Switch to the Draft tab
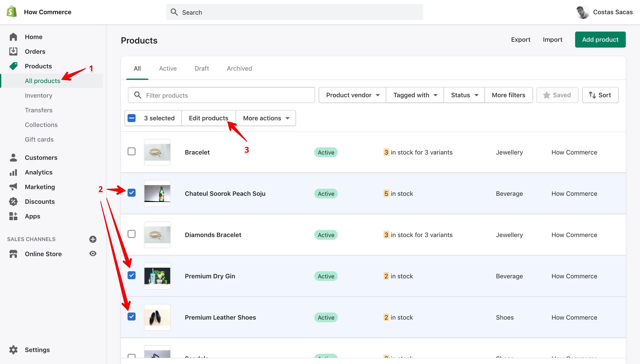Screen dimensions: 640x364 (x=202, y=68)
